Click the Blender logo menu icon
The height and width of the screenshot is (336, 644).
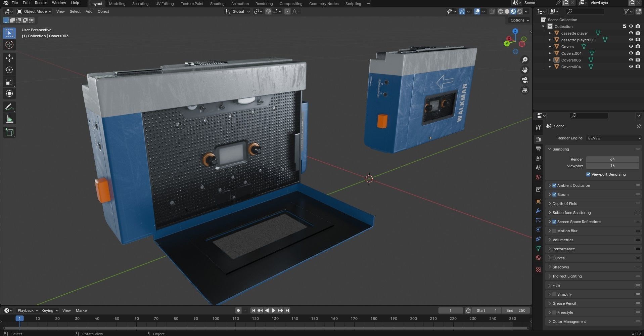point(5,3)
